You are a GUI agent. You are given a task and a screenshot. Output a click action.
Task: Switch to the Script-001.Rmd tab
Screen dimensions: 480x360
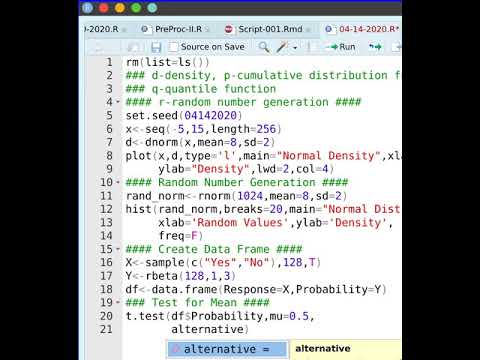pos(270,29)
